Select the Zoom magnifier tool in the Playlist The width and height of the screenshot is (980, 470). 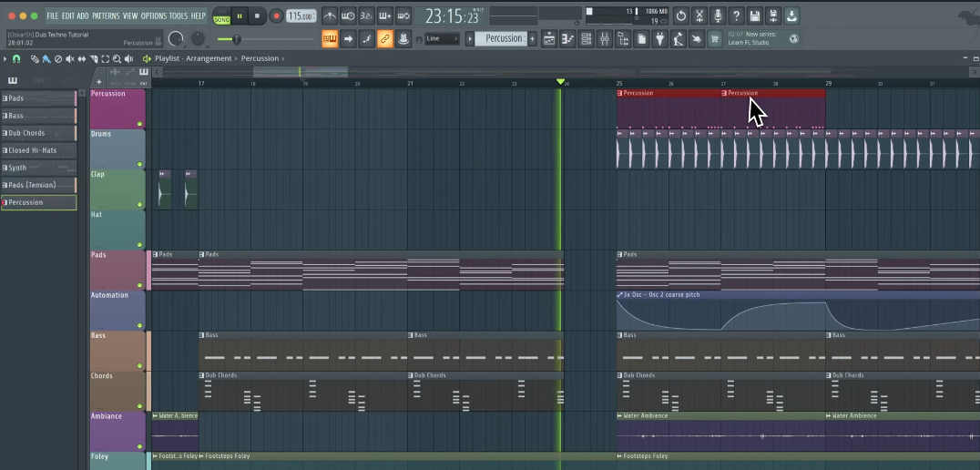(117, 58)
